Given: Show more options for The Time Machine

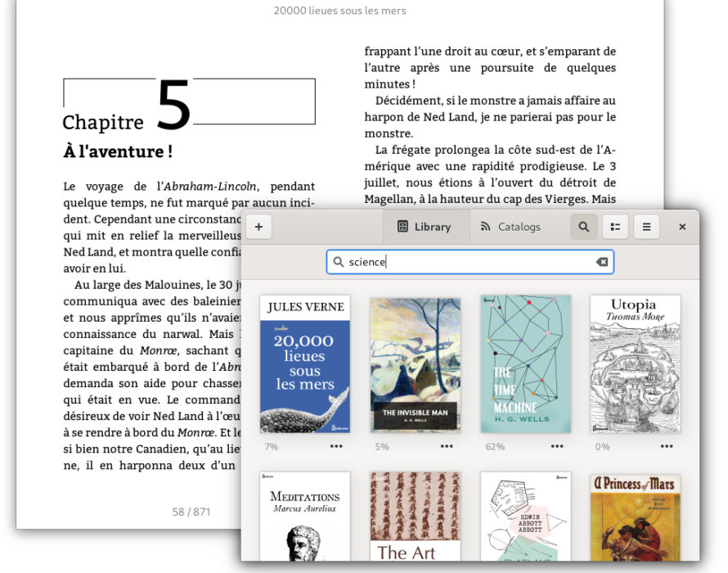Looking at the screenshot, I should 557,447.
